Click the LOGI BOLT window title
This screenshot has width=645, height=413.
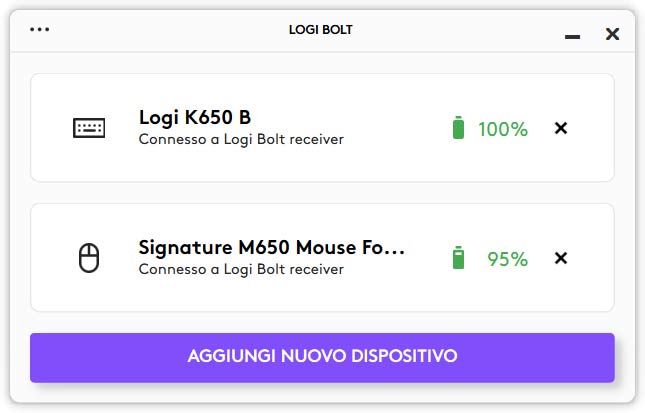(x=320, y=30)
